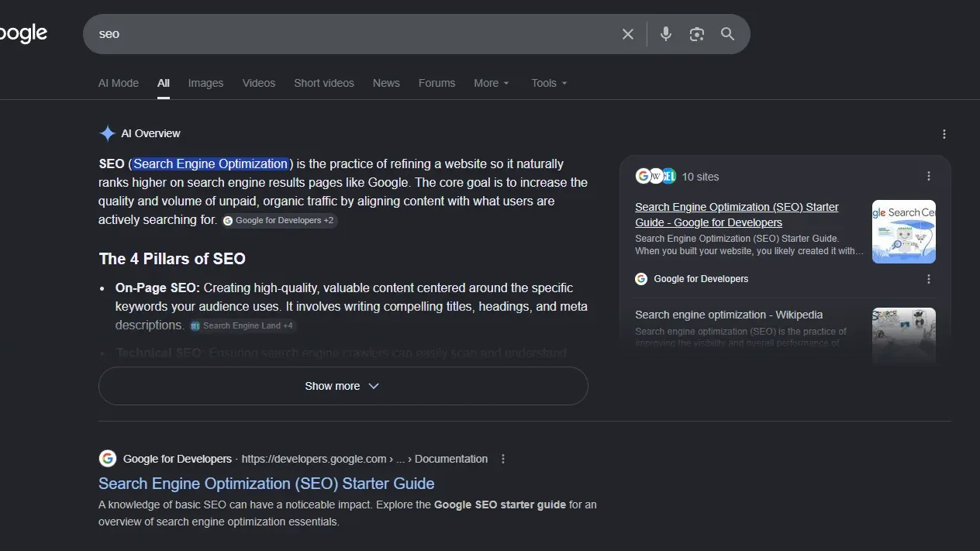Open sidebar SEO Starter Guide link

tap(737, 215)
